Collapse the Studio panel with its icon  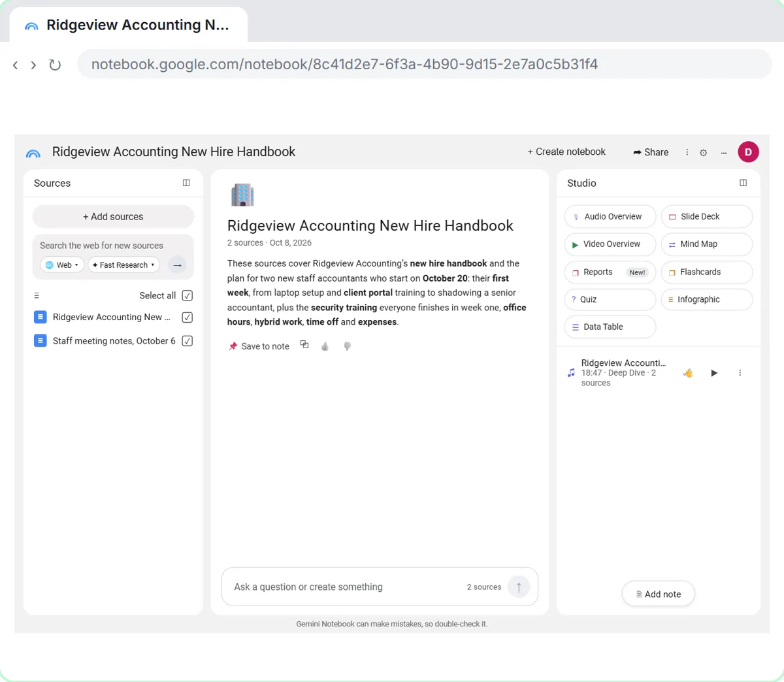(x=743, y=183)
